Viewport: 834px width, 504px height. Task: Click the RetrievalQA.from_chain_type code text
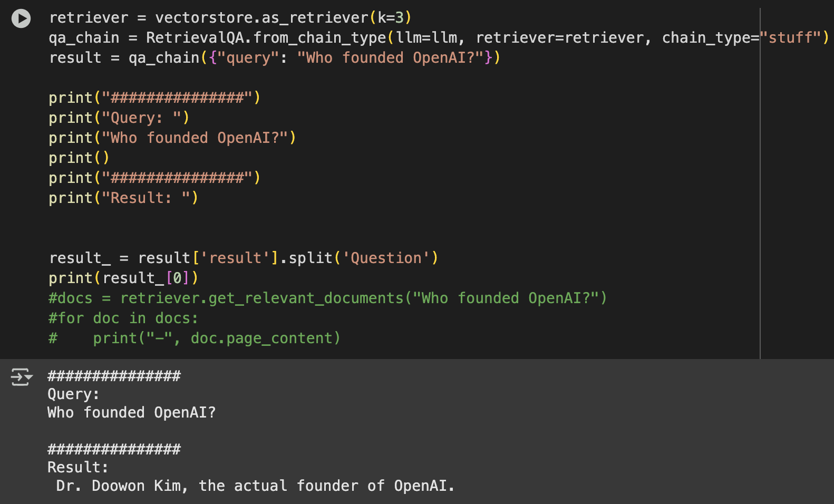point(266,38)
